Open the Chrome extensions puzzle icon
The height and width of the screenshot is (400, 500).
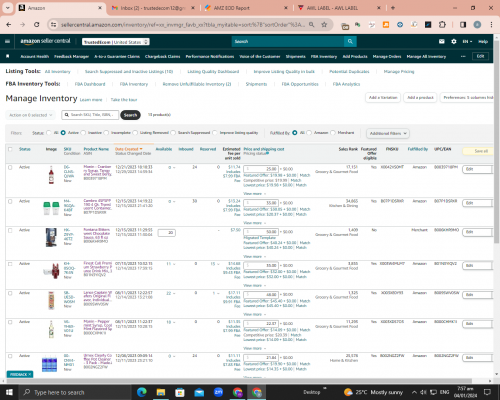pyautogui.click(x=442, y=24)
